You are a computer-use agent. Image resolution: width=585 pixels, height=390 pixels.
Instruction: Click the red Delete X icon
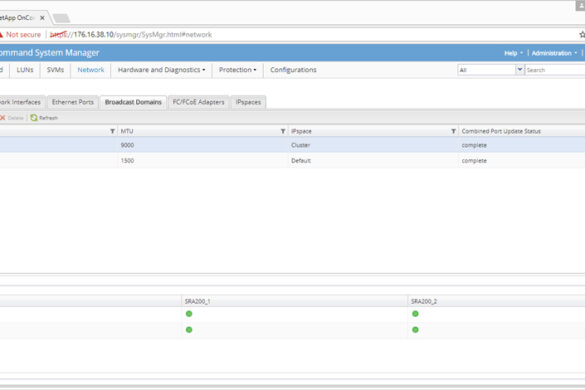[x=2, y=118]
